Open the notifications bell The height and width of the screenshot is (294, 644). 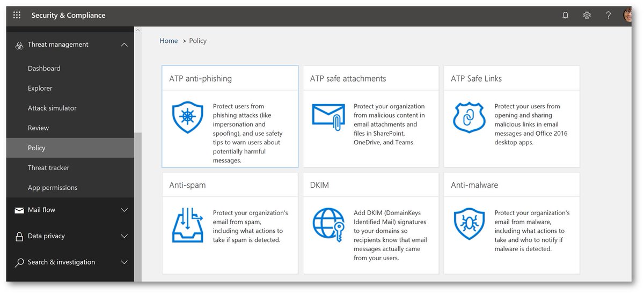pos(565,15)
